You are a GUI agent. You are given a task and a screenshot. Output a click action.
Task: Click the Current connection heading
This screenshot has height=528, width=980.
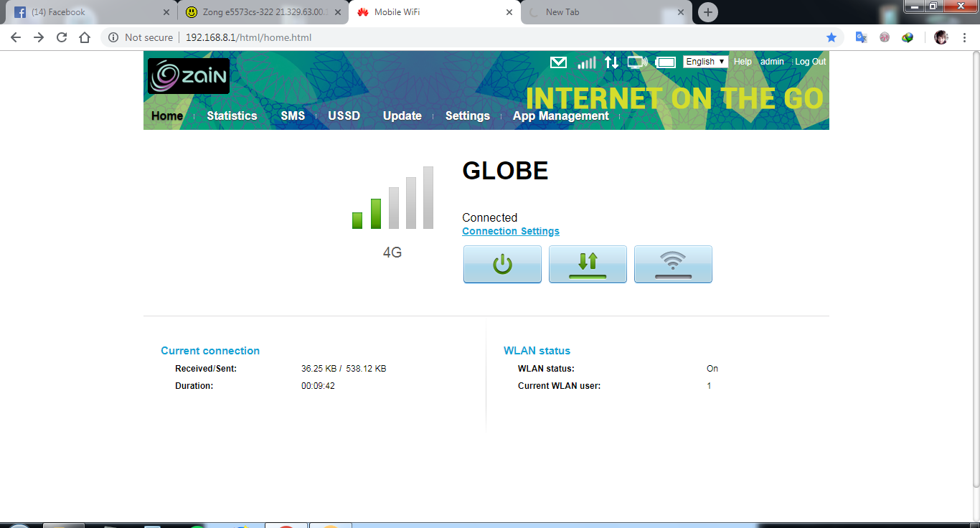coord(210,351)
